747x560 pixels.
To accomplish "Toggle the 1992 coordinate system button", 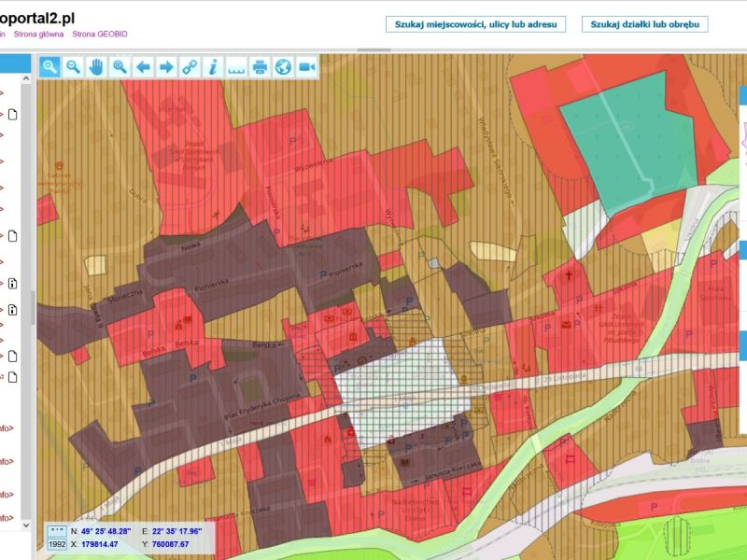I will click(x=57, y=544).
